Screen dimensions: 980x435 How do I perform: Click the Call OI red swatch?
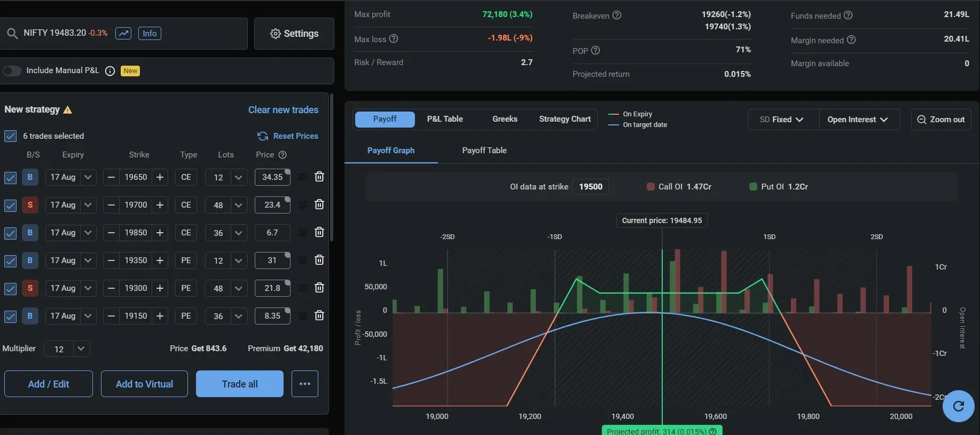[x=650, y=187]
